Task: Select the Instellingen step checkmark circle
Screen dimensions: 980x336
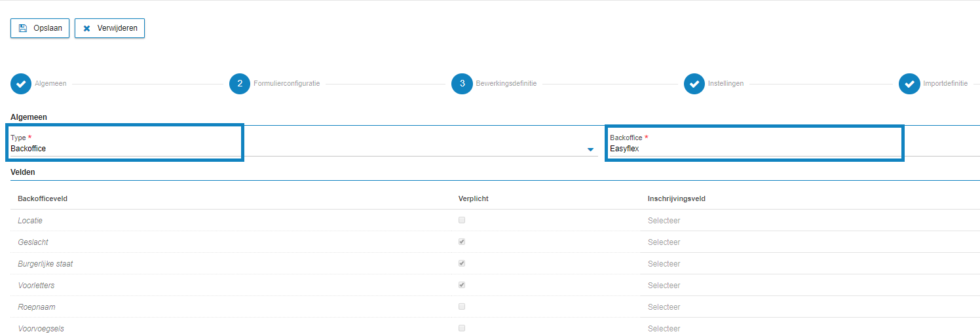Action: pyautogui.click(x=694, y=84)
